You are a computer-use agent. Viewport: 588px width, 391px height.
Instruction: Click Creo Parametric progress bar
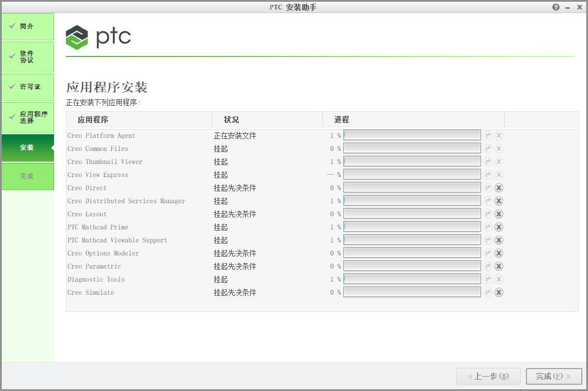pyautogui.click(x=412, y=266)
